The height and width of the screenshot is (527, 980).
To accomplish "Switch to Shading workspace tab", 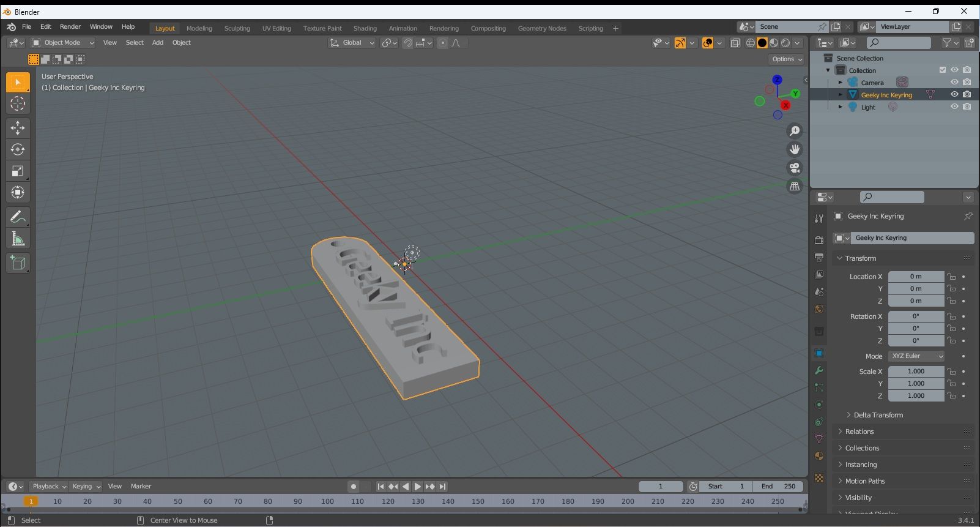I will (365, 28).
